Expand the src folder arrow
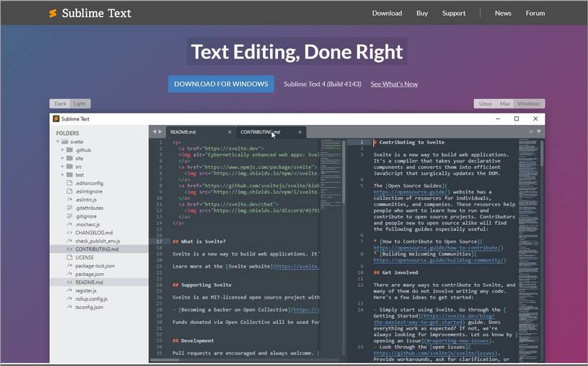588x366 pixels. (x=62, y=166)
